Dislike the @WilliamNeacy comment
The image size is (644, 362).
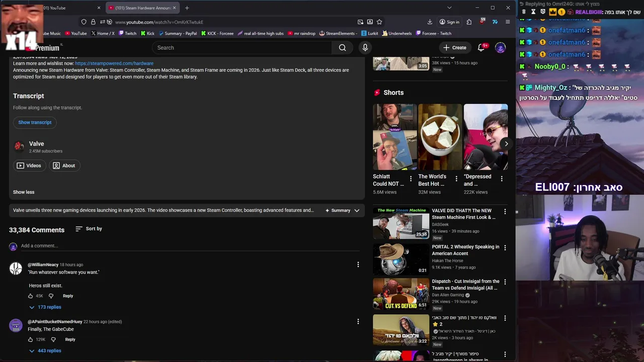coord(51,296)
